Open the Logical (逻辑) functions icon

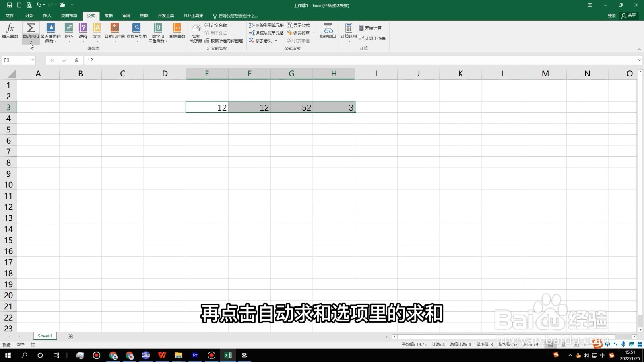[x=83, y=28]
